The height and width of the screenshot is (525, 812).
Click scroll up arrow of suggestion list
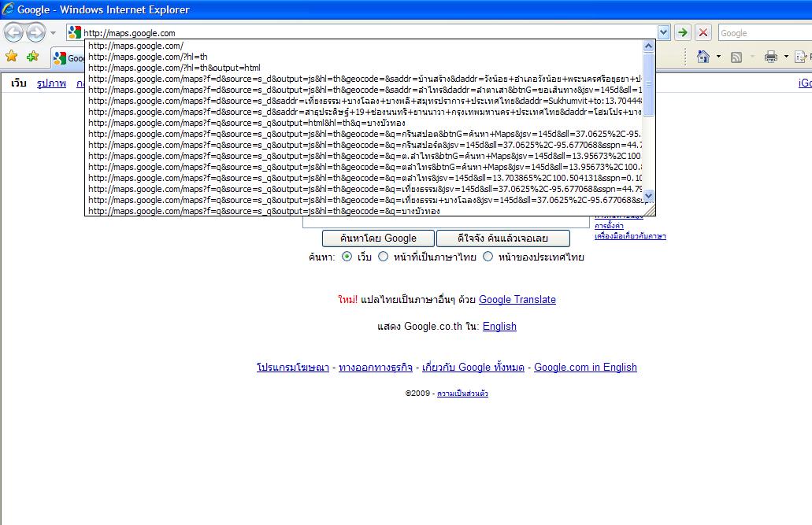[648, 46]
